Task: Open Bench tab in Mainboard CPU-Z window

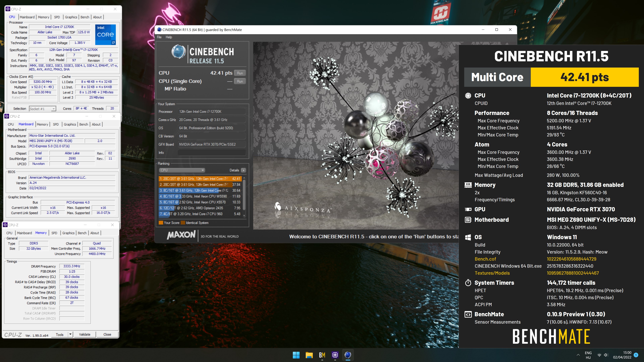Action: pos(84,124)
